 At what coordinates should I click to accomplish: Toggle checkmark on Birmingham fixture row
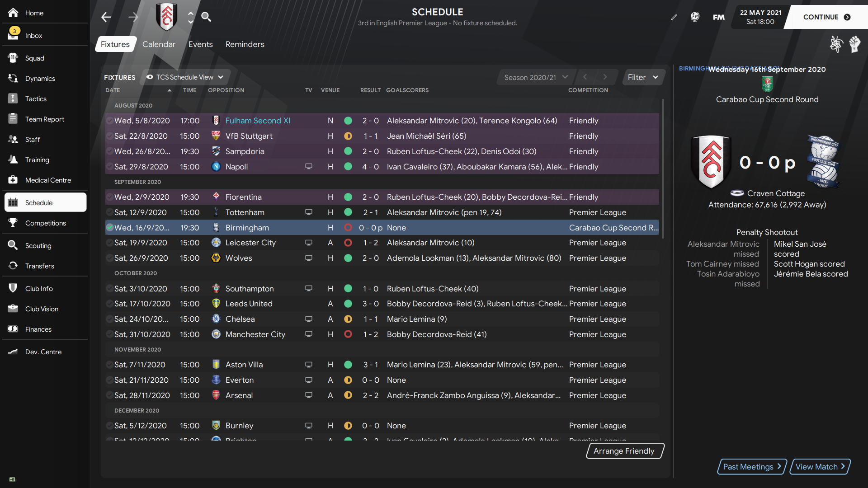[x=109, y=228]
